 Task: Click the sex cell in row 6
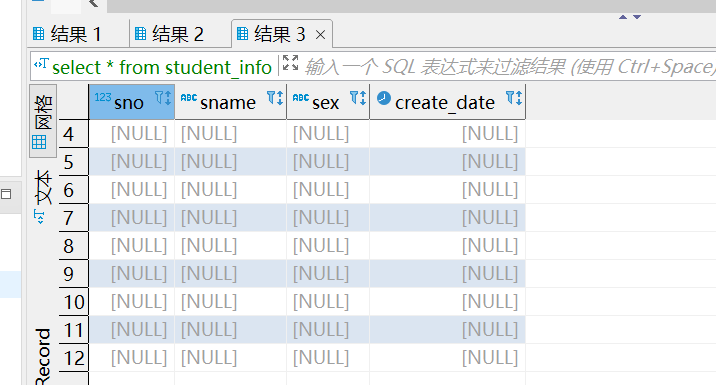click(328, 190)
